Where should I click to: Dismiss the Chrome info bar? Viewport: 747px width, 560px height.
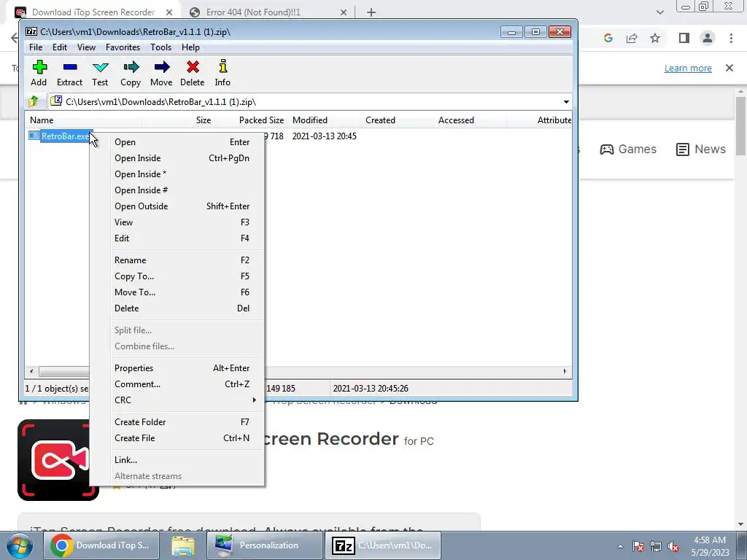(x=729, y=68)
